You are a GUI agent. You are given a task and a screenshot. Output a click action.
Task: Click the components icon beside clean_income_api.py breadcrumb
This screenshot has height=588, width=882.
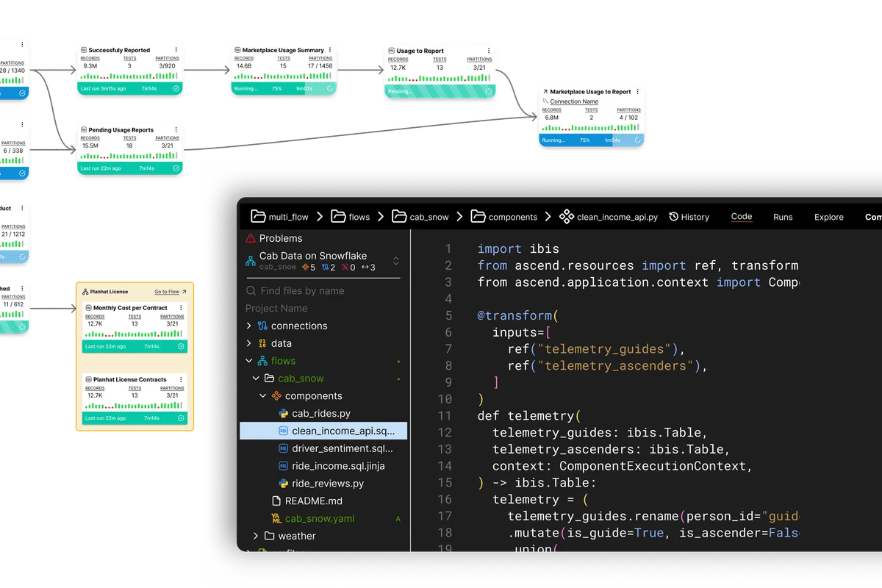[566, 217]
